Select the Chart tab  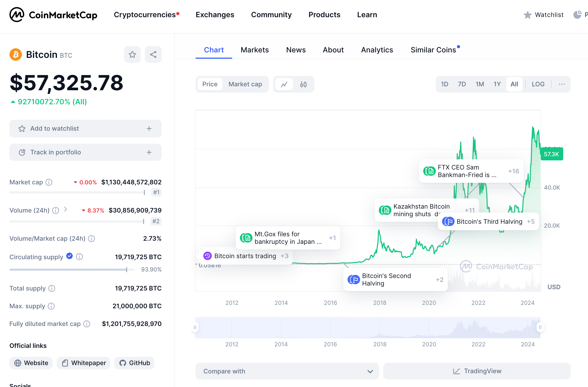click(x=214, y=50)
